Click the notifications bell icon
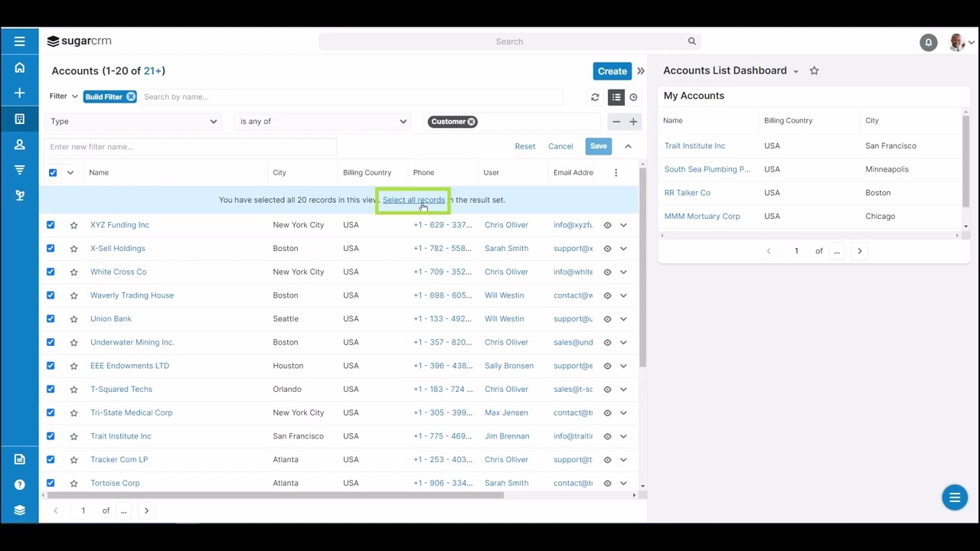 coord(928,42)
